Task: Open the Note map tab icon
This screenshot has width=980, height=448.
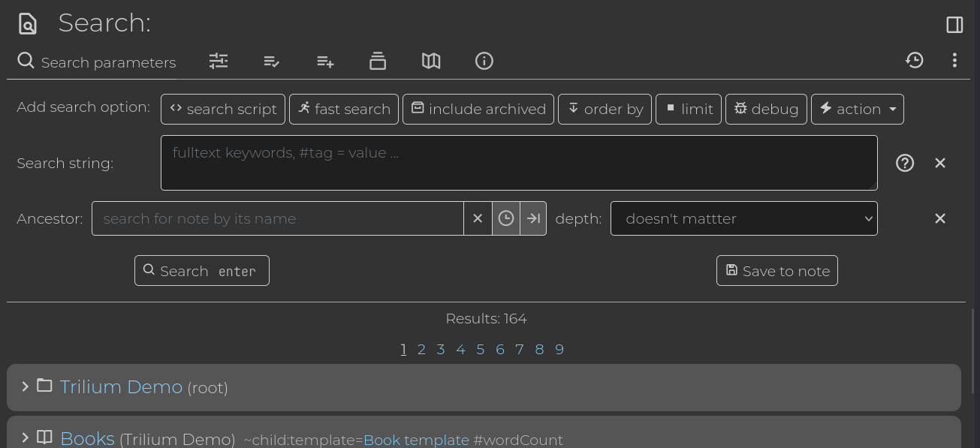Action: coord(431,61)
